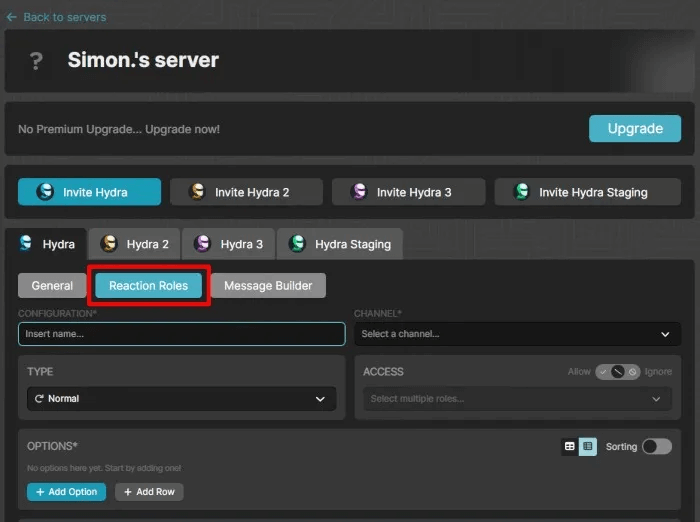The image size is (700, 522).
Task: Click the Invite Hydra button
Action: (x=89, y=192)
